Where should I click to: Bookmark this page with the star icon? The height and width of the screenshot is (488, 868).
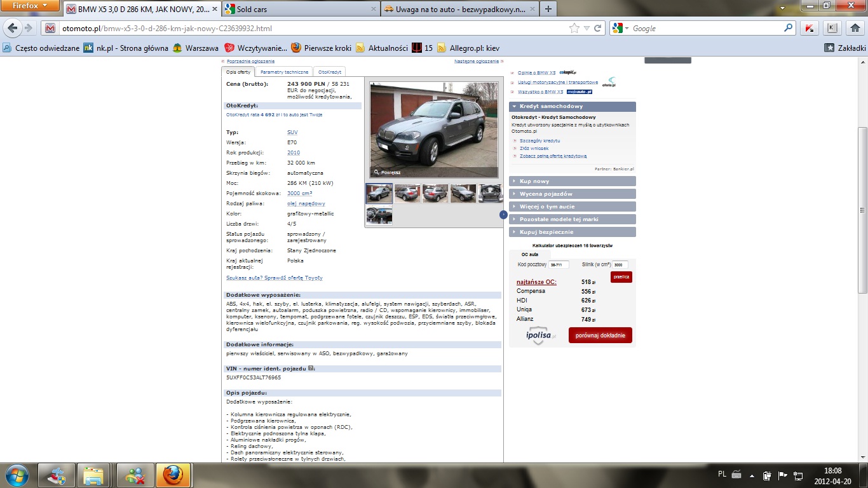(x=574, y=28)
